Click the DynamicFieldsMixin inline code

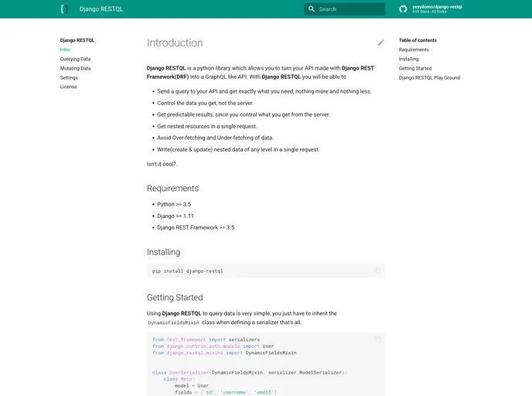click(x=174, y=323)
